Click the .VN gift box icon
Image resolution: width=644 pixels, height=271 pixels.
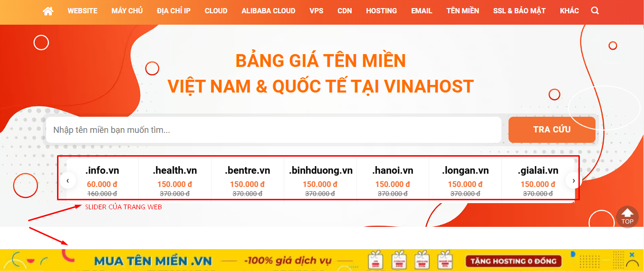pyautogui.click(x=376, y=260)
